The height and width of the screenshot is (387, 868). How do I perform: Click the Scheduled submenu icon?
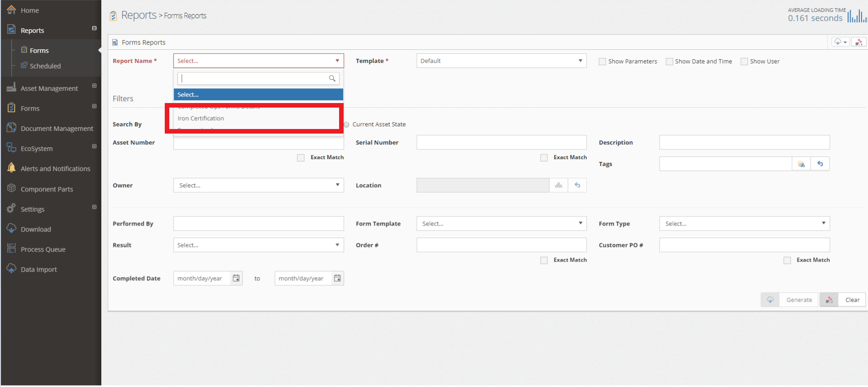point(24,65)
